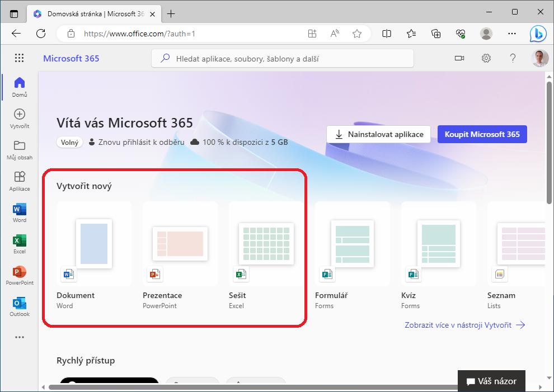Open browser split screen

[387, 34]
